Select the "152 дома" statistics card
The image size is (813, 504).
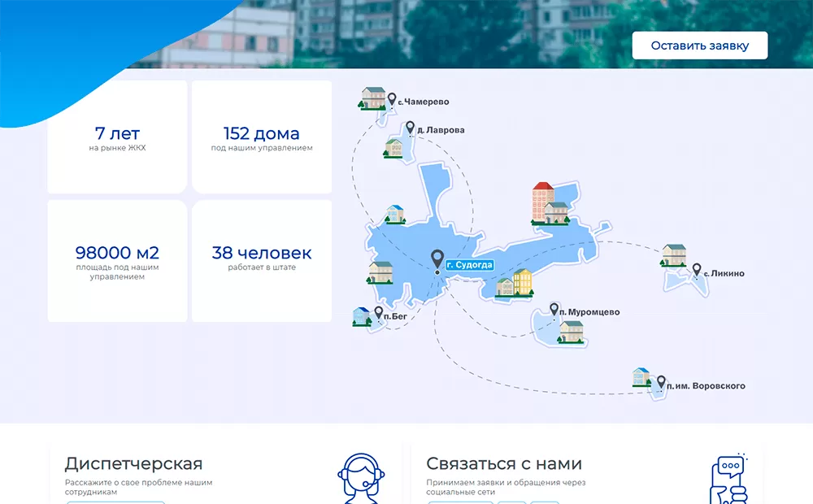point(261,137)
